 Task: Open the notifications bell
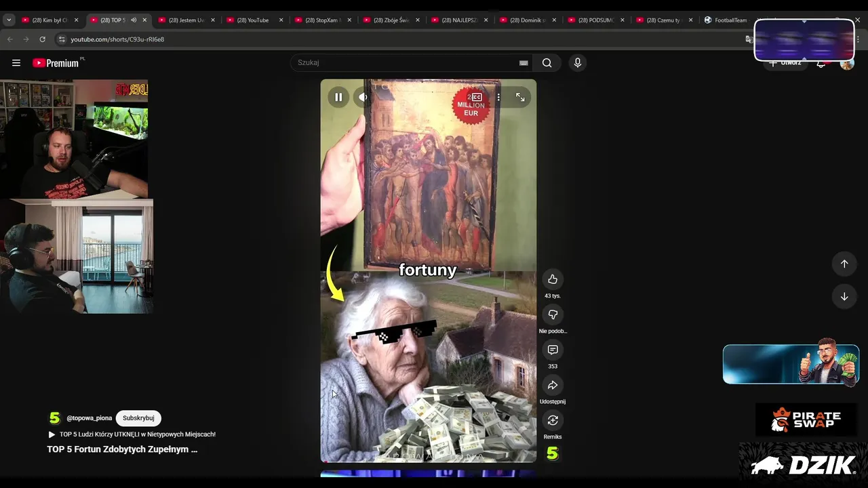pos(821,63)
